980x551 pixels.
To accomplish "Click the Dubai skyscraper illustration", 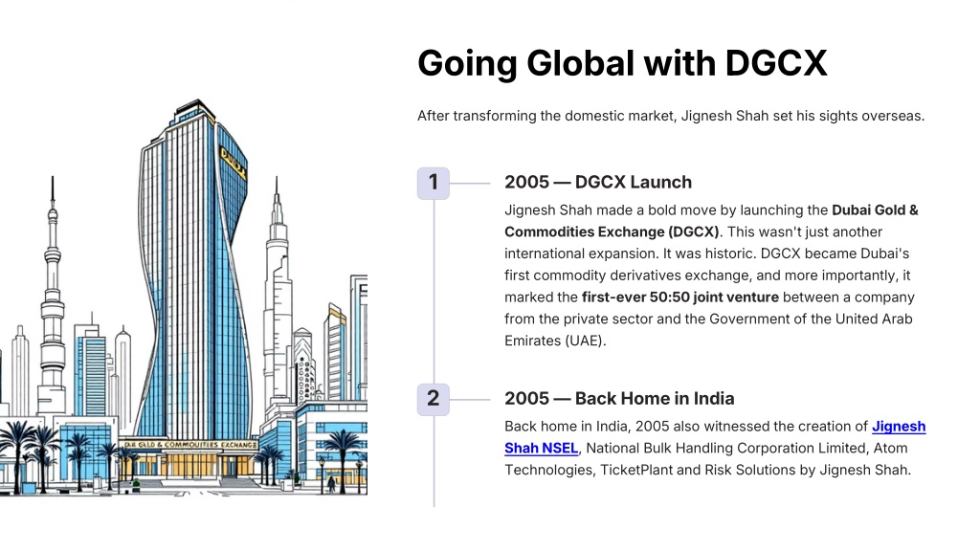I will [x=184, y=298].
